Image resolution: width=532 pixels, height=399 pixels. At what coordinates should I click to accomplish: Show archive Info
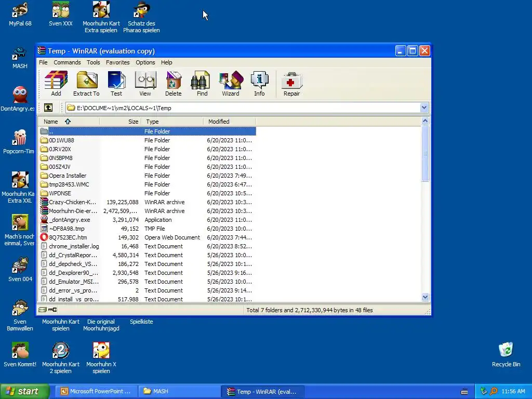[x=260, y=84]
